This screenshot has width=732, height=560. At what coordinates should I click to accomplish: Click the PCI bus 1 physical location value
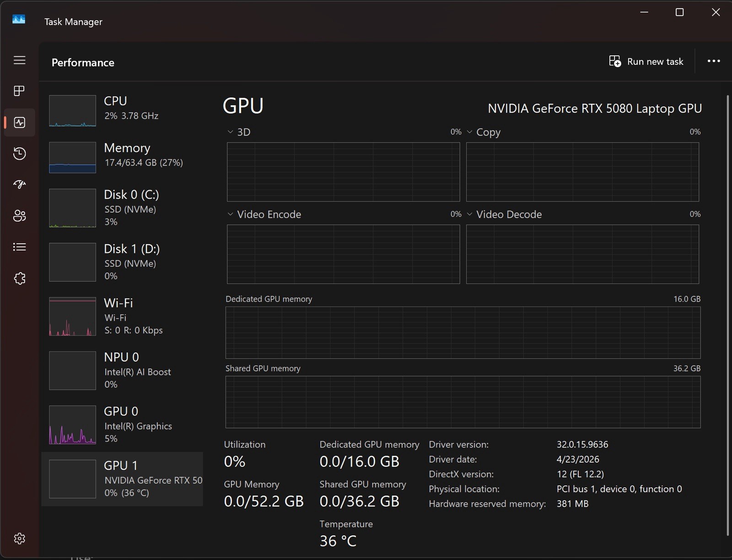point(619,489)
